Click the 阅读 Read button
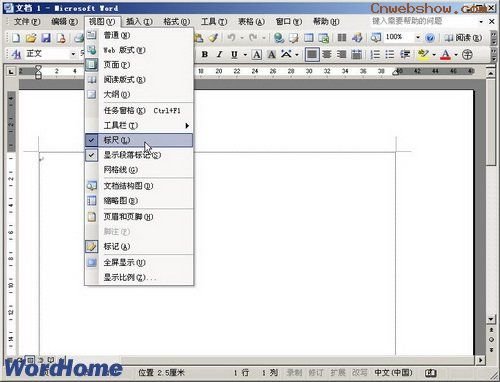 coord(463,38)
